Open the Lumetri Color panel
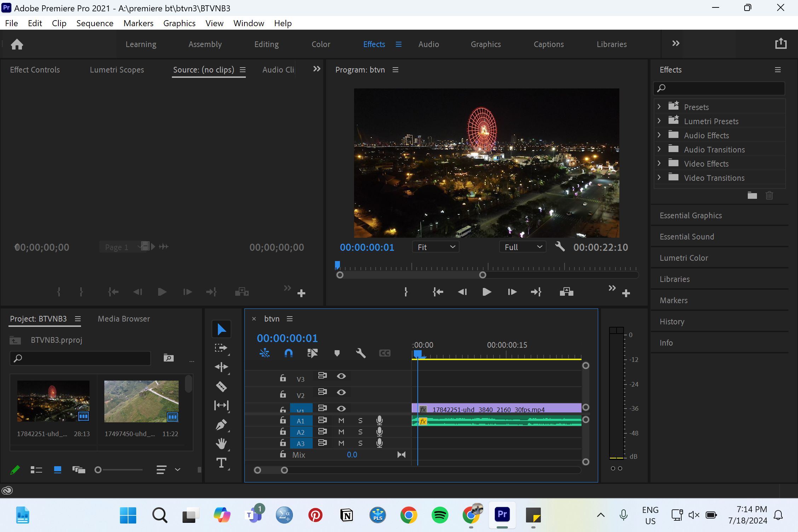 [684, 258]
